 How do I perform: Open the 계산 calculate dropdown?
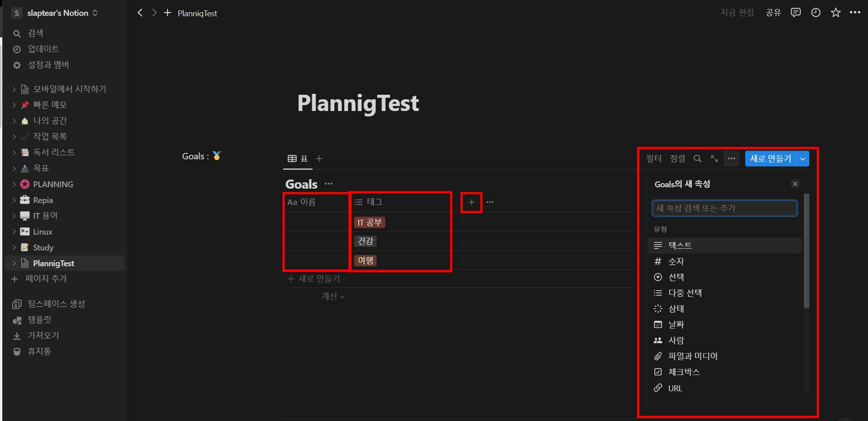click(x=333, y=296)
